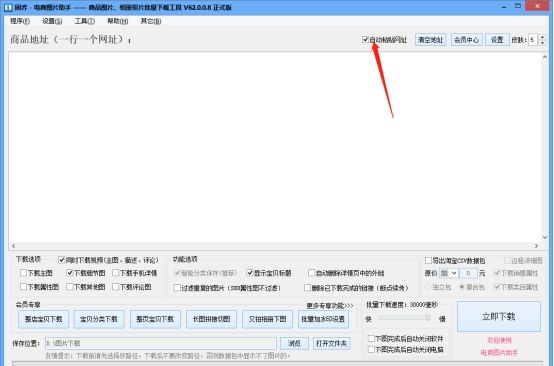Image resolution: width=554 pixels, height=366 pixels.
Task: Enable the 下载手机详情 checkbox
Action: tap(116, 273)
